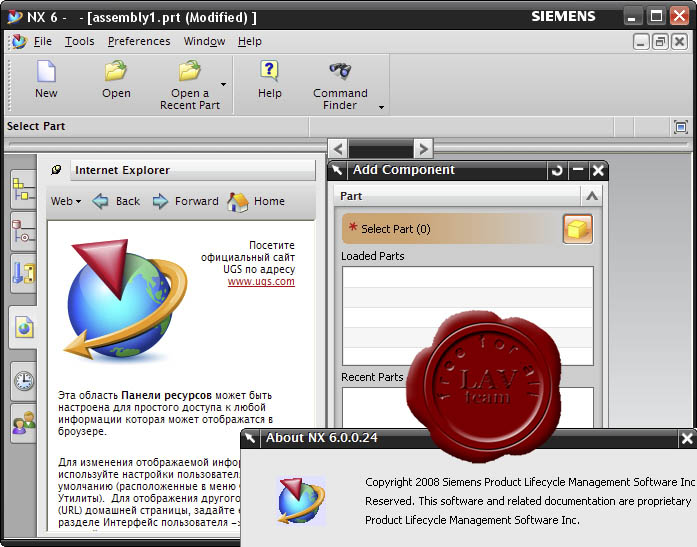697x547 pixels.
Task: Open the Window menu
Action: pyautogui.click(x=204, y=41)
